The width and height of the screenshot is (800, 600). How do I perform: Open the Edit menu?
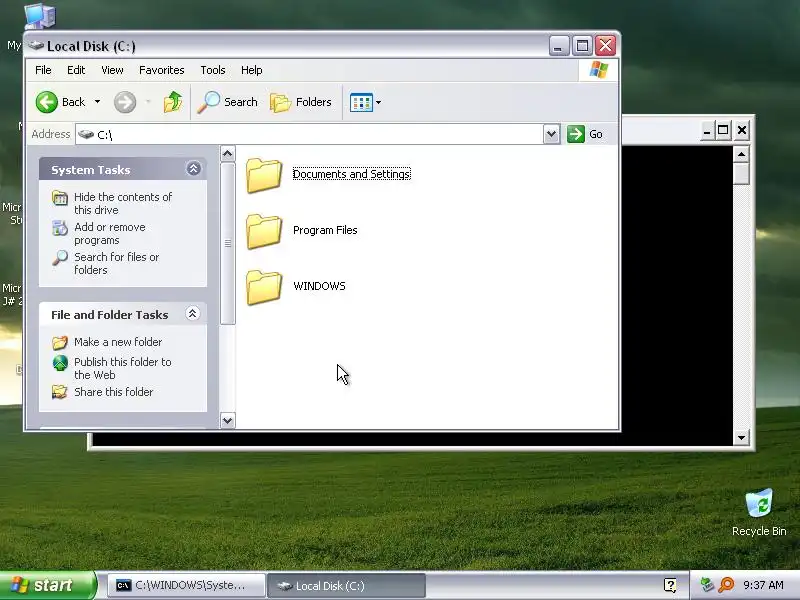[76, 70]
